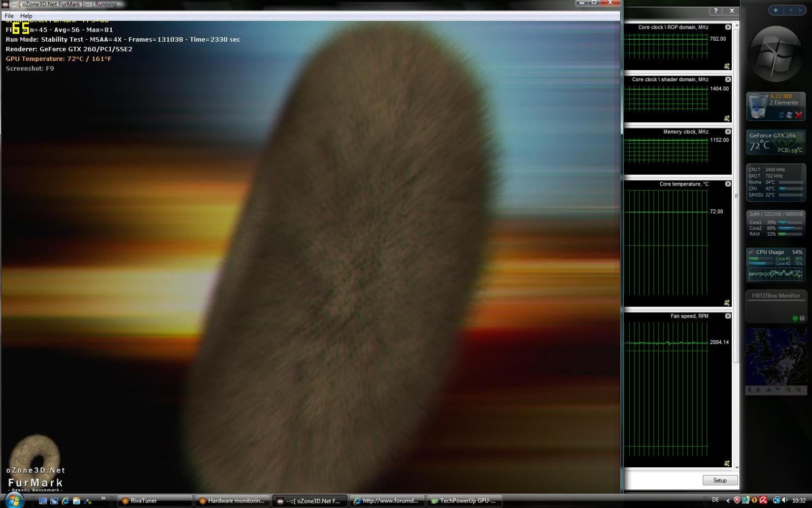Expand hidden quick launch items chevron
Screen dimensions: 812x508
(103, 498)
